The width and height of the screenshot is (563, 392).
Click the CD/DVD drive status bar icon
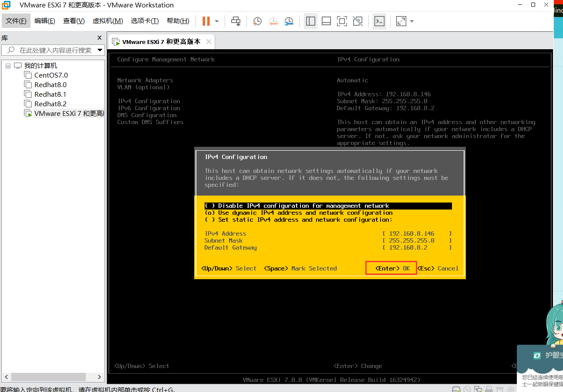click(x=467, y=389)
